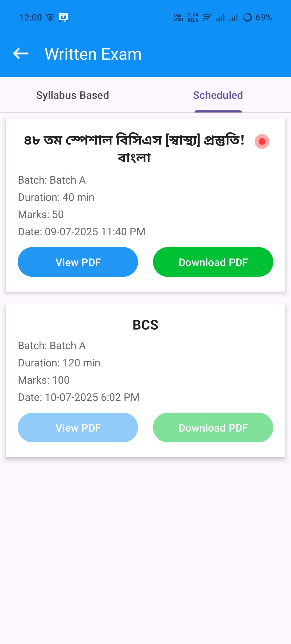Tap the 69% battery percentage
Screen dimensions: 291x644
click(264, 17)
